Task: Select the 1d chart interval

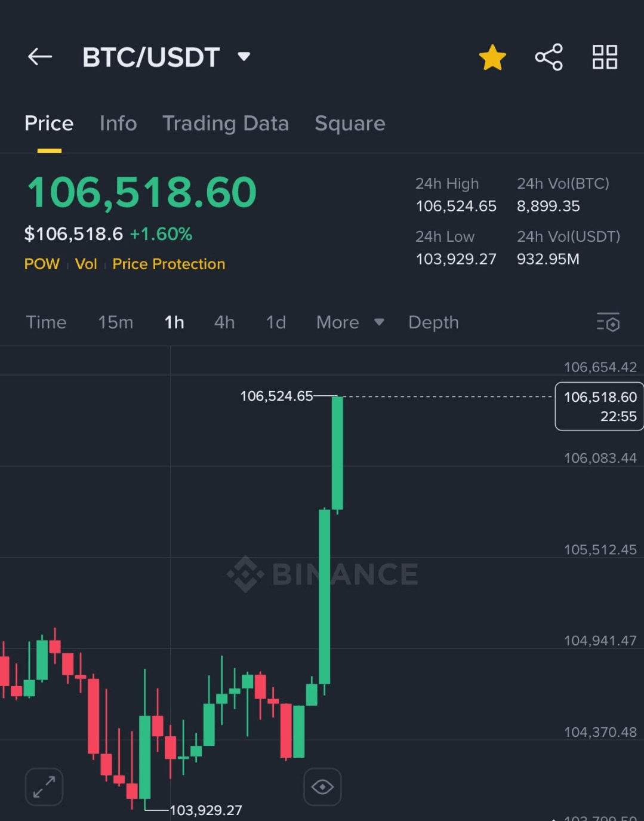Action: point(276,322)
